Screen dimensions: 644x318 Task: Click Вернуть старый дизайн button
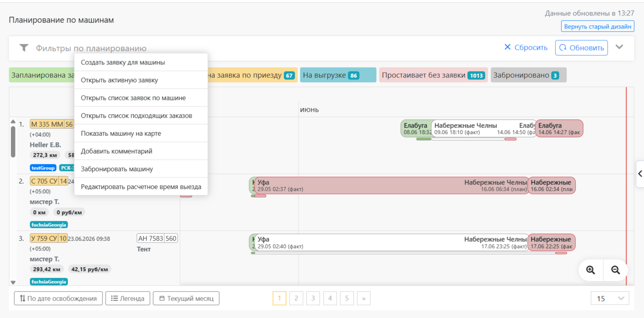click(x=598, y=26)
